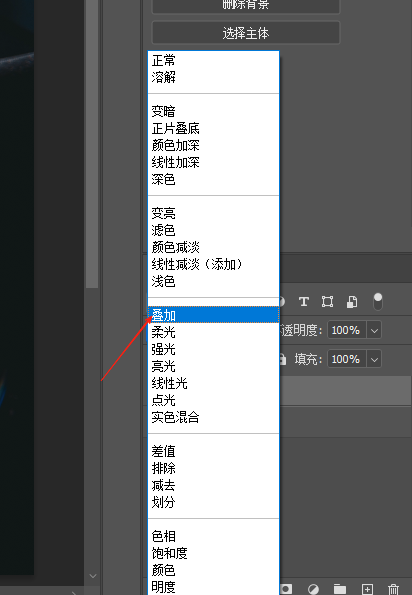The height and width of the screenshot is (595, 412).
Task: Pick 实色混合 blend mode
Action: 214,417
